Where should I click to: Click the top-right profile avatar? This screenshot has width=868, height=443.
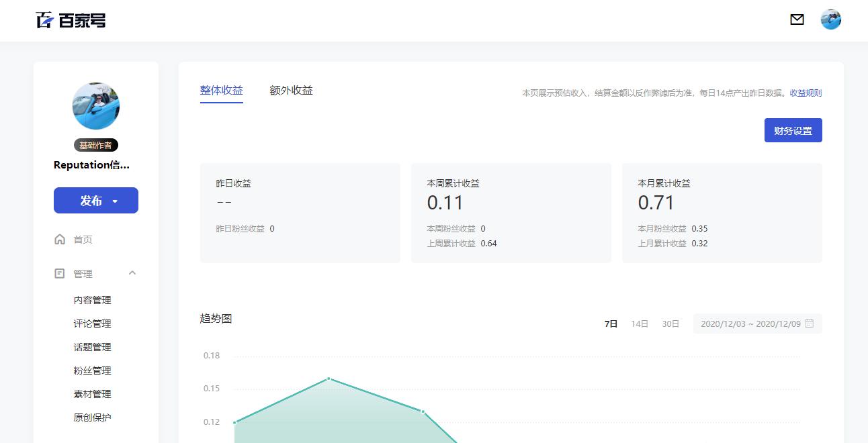point(831,19)
